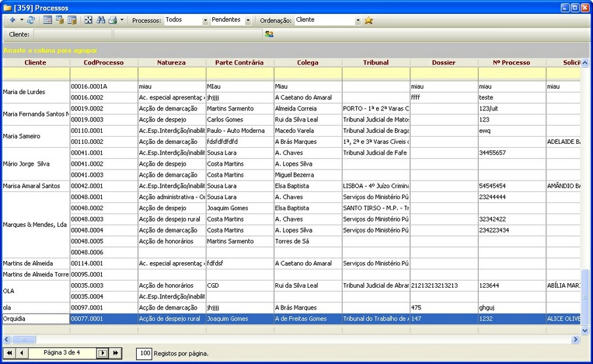Click the second Cliente name input field
Image resolution: width=593 pixels, height=364 pixels.
coord(187,34)
